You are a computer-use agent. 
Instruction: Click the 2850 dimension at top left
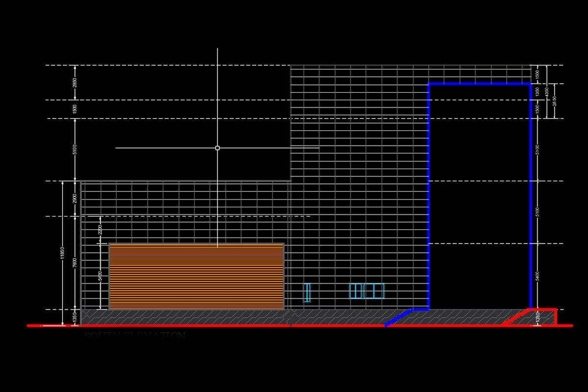coord(74,83)
